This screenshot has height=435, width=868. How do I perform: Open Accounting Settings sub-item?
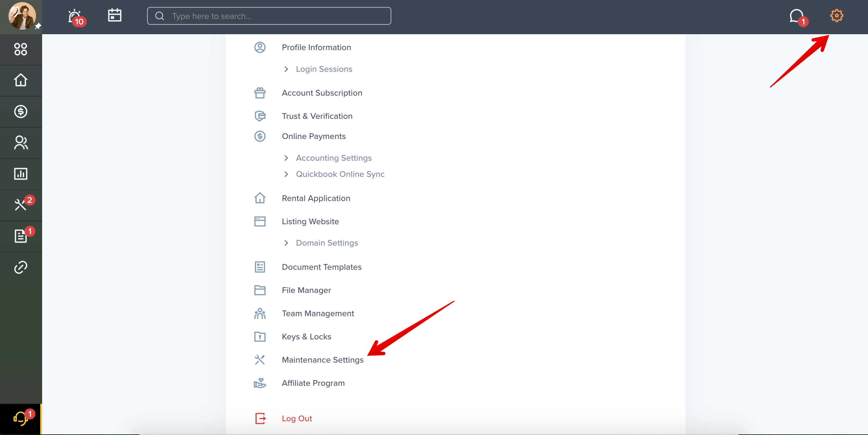tap(334, 158)
